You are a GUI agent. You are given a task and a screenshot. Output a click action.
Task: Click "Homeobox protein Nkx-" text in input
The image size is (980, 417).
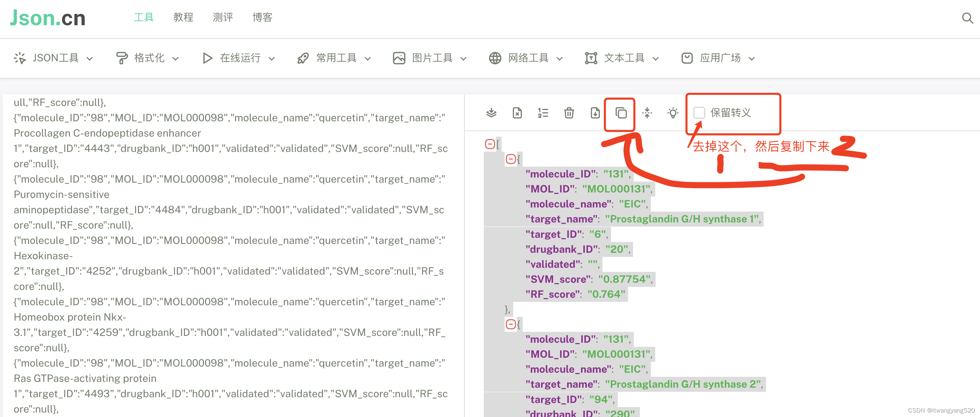coord(70,317)
